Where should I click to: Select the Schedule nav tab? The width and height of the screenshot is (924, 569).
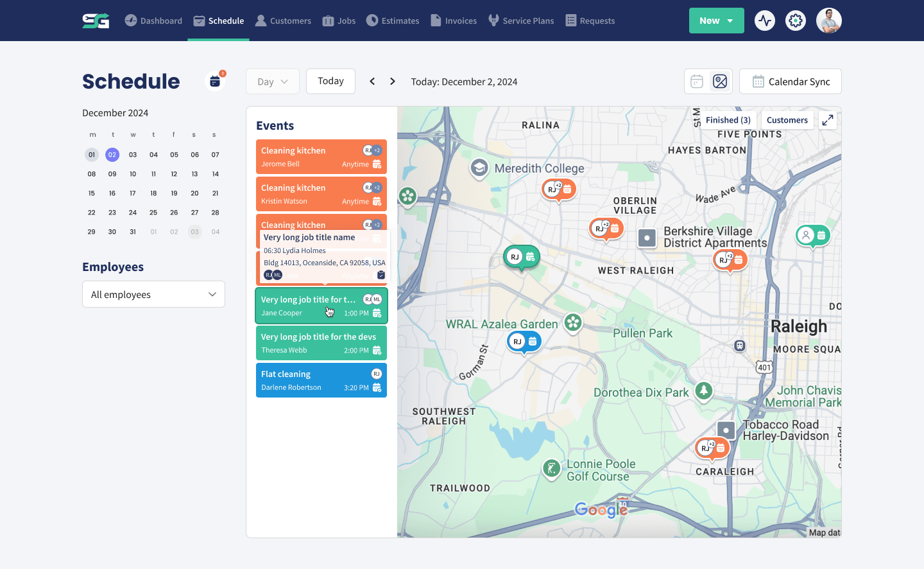click(x=219, y=21)
